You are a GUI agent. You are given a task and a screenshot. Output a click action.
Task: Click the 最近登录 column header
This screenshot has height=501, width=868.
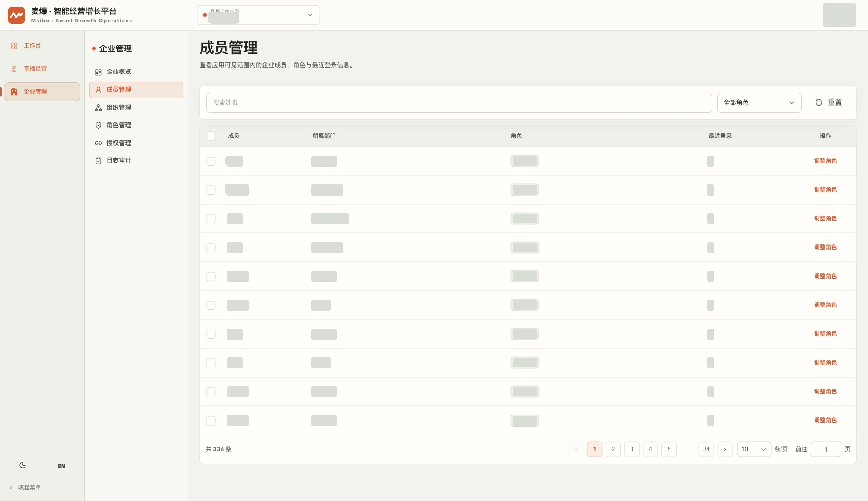click(x=720, y=136)
